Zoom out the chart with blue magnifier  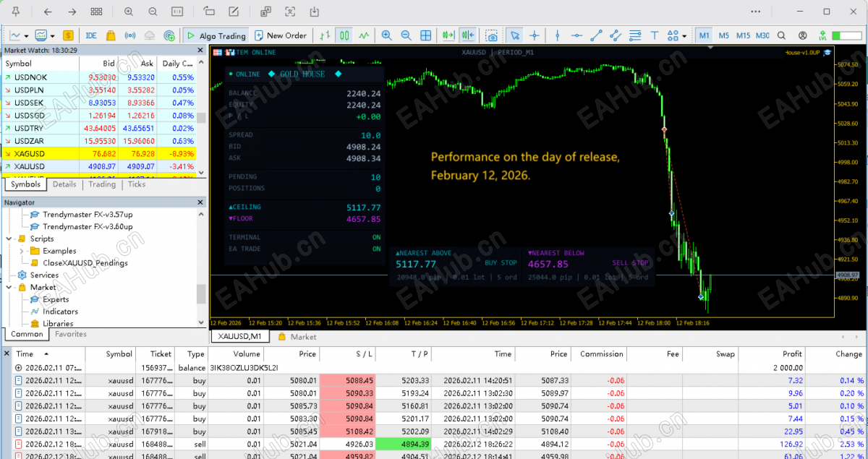(x=406, y=35)
